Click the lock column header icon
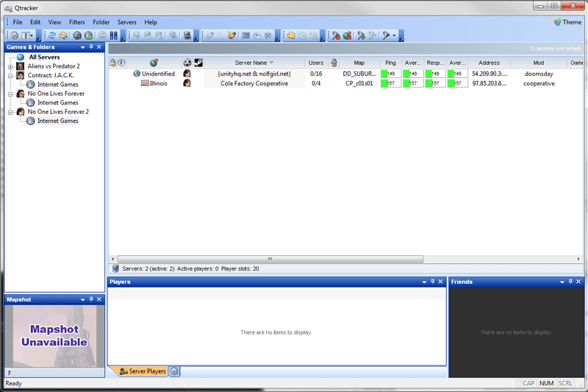Image resolution: width=588 pixels, height=392 pixels. pos(112,63)
